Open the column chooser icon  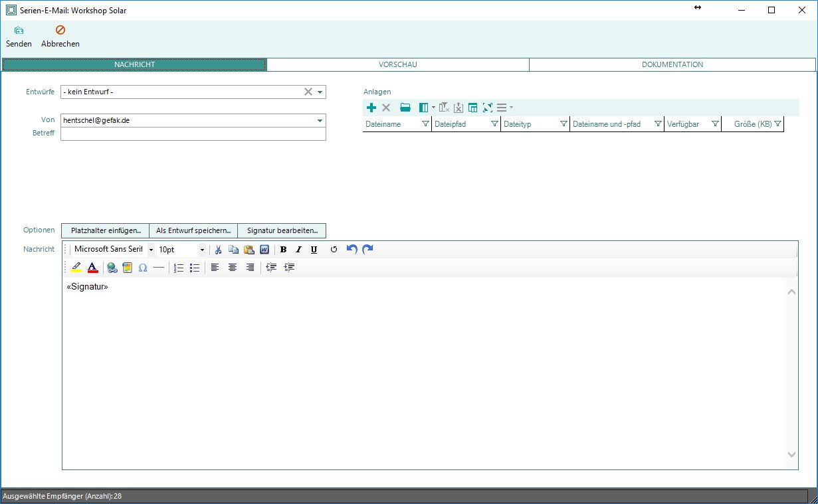click(x=423, y=108)
